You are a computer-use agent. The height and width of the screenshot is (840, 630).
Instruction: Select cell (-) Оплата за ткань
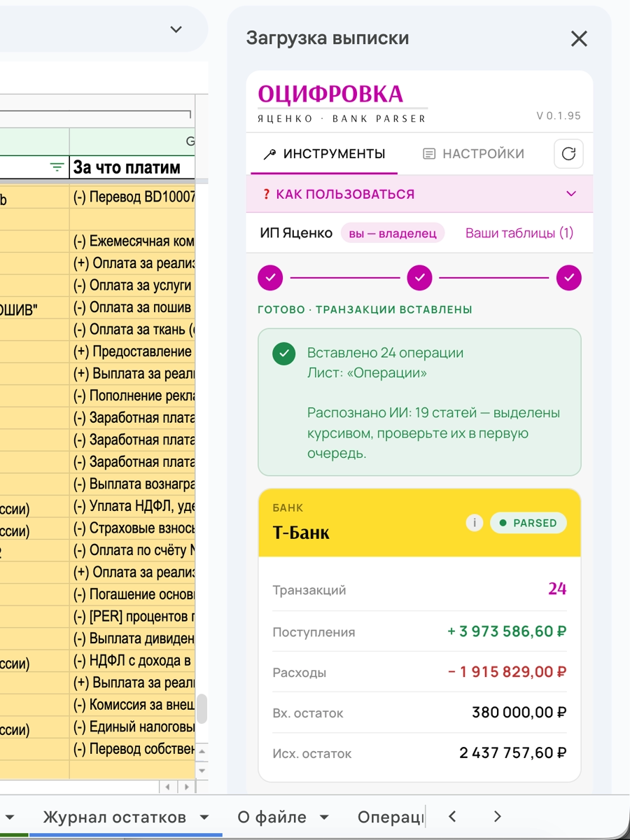pyautogui.click(x=132, y=330)
